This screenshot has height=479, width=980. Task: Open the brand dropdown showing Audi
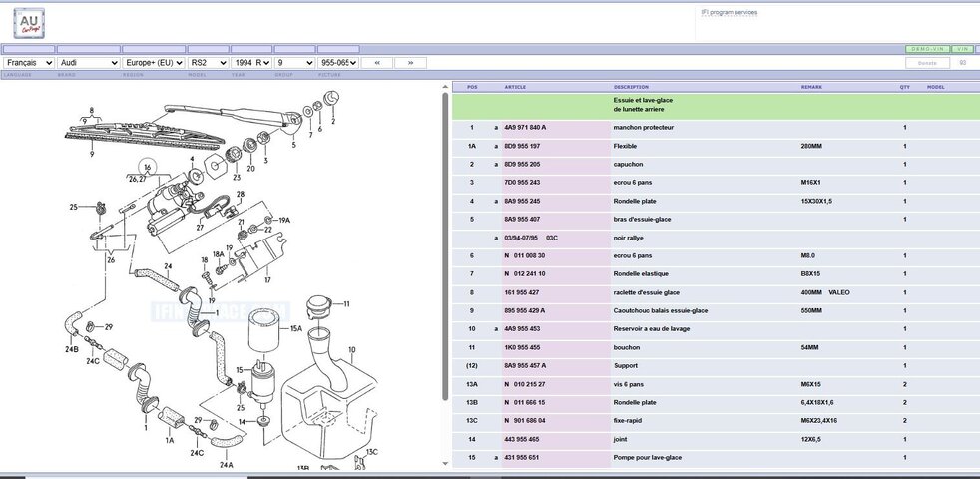coord(88,63)
